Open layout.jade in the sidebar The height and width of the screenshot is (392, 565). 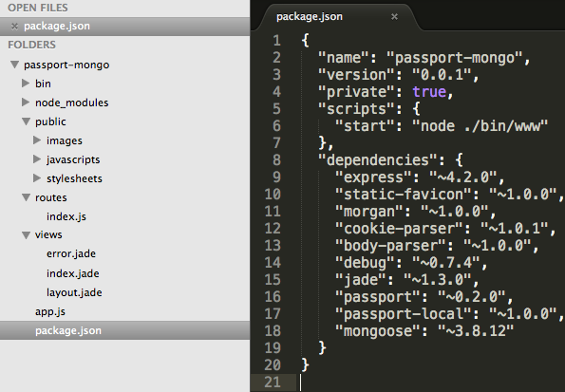pyautogui.click(x=74, y=292)
